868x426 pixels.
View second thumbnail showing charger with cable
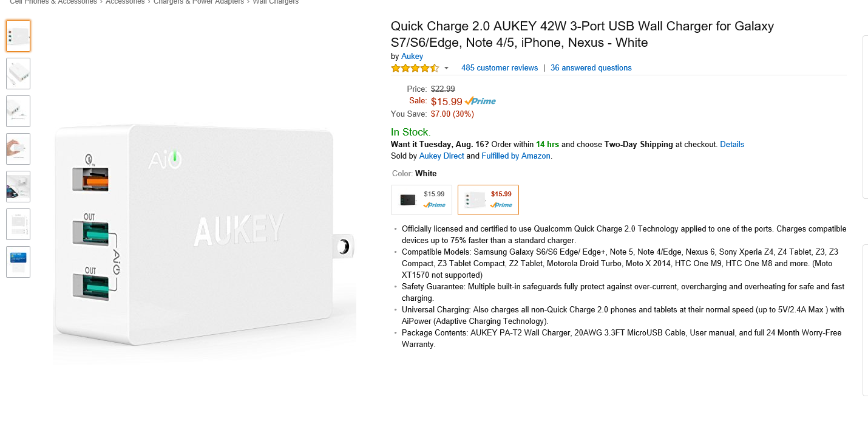pos(18,74)
